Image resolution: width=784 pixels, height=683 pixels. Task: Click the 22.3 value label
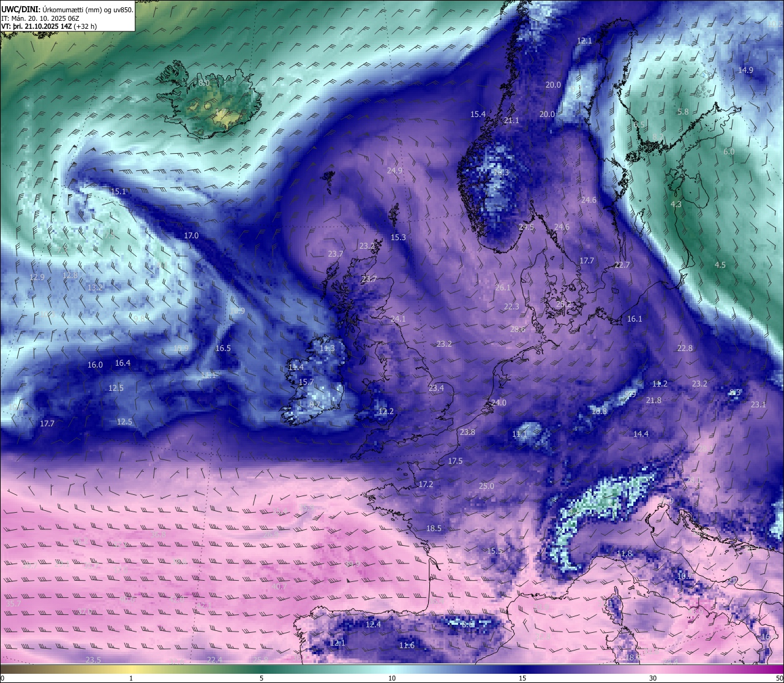point(511,307)
